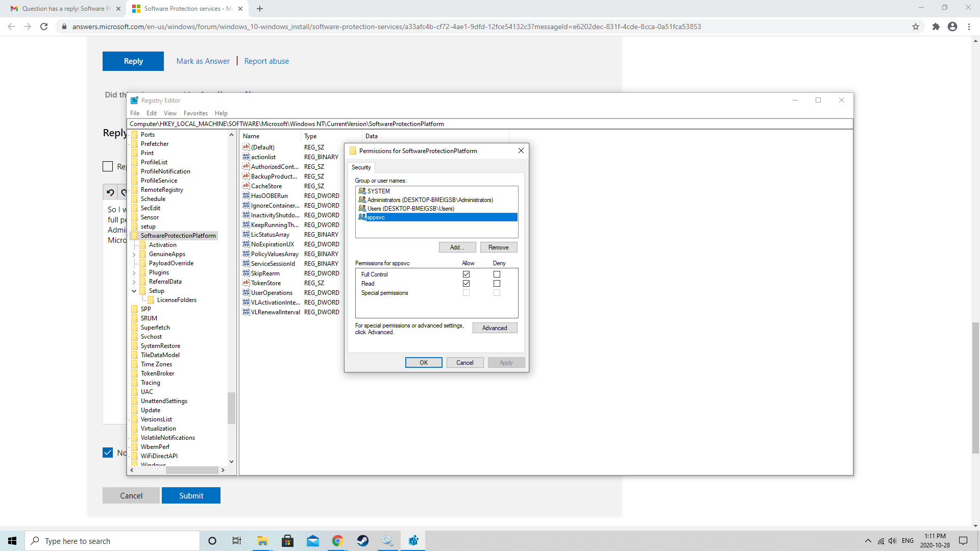Screen dimensions: 980x551
Task: Bookmark this page with the star icon
Action: tap(916, 27)
